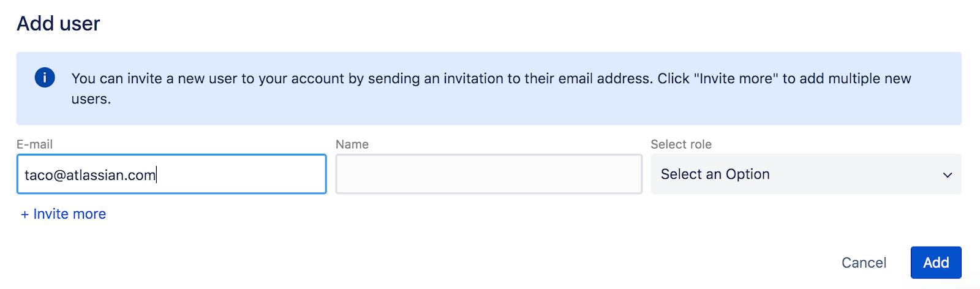Click the "Name" field label

point(352,144)
